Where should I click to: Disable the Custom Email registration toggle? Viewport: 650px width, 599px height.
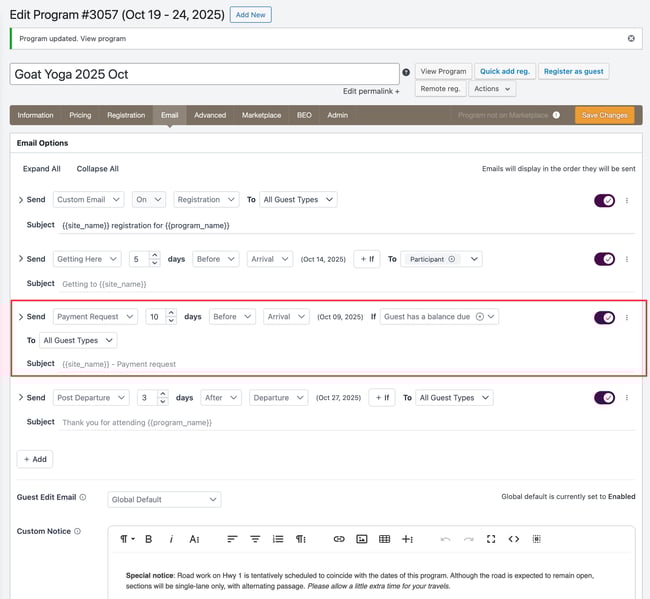pyautogui.click(x=604, y=200)
